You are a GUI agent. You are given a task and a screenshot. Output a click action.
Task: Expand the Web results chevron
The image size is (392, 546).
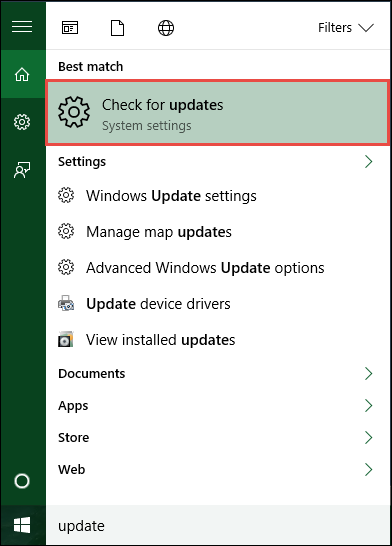(x=368, y=469)
